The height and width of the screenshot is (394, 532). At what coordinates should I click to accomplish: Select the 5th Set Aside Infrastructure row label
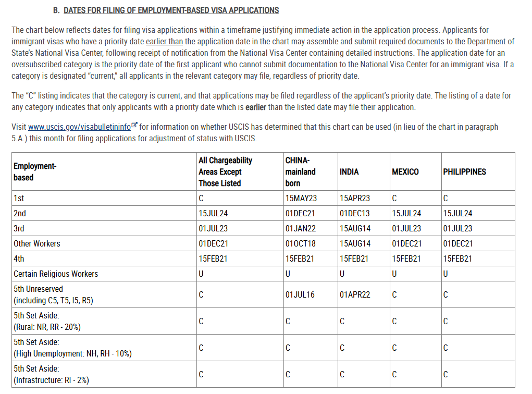tap(47, 374)
